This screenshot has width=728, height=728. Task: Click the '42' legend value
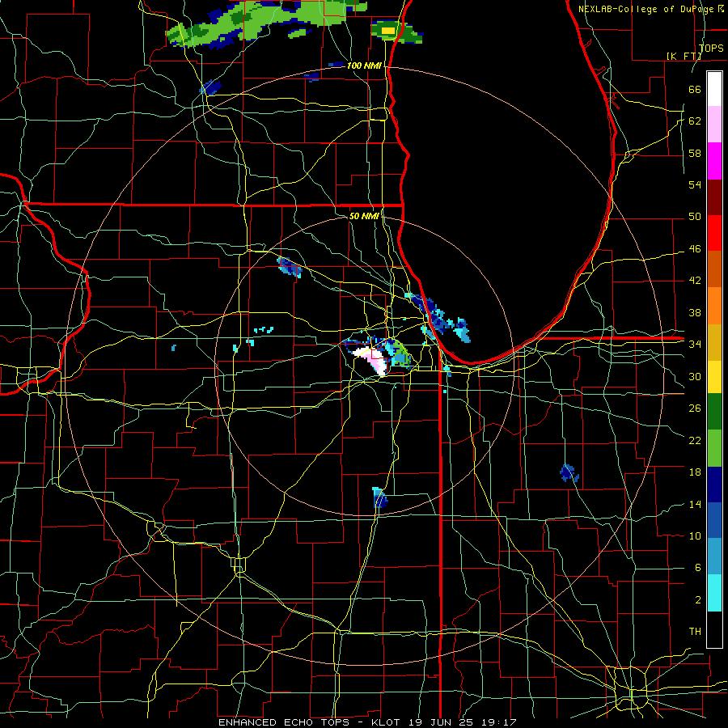click(x=695, y=281)
